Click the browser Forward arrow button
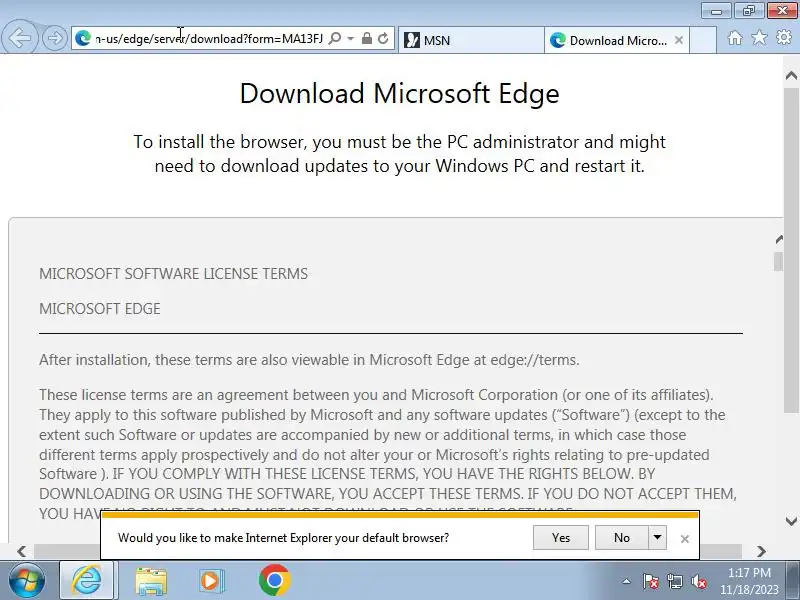Screen dimensions: 800x600 pos(55,38)
